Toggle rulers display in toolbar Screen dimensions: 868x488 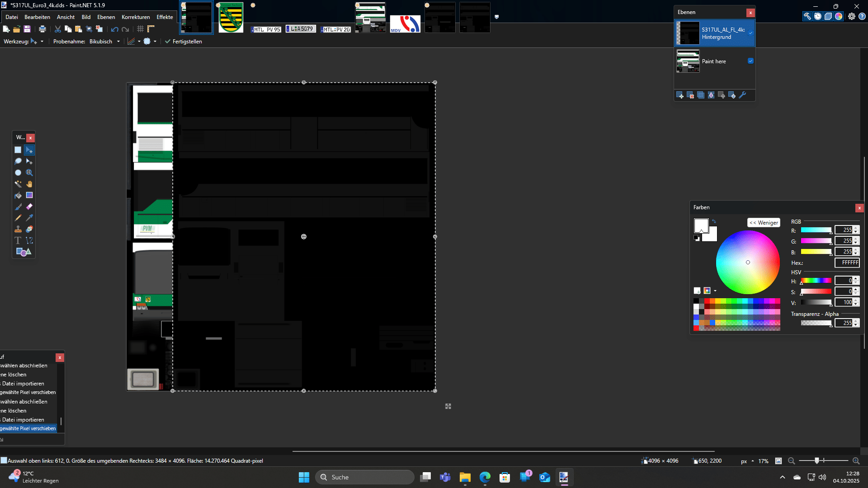[x=151, y=29]
